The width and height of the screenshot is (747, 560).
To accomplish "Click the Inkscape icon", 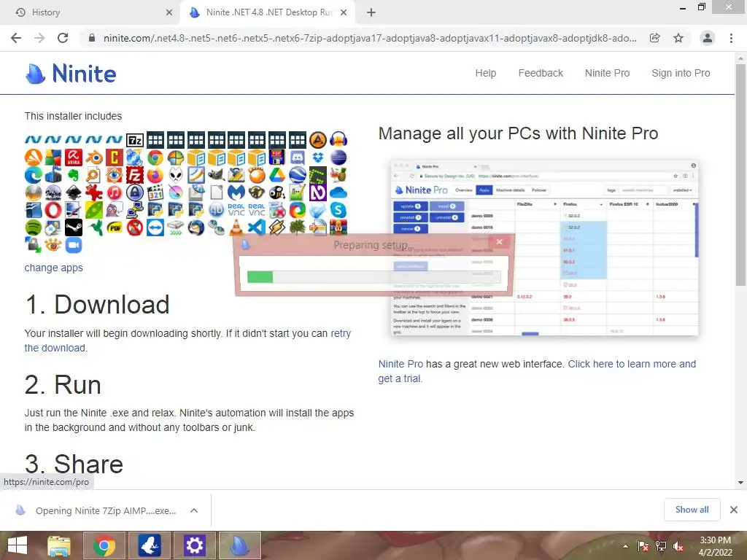I will click(x=74, y=192).
